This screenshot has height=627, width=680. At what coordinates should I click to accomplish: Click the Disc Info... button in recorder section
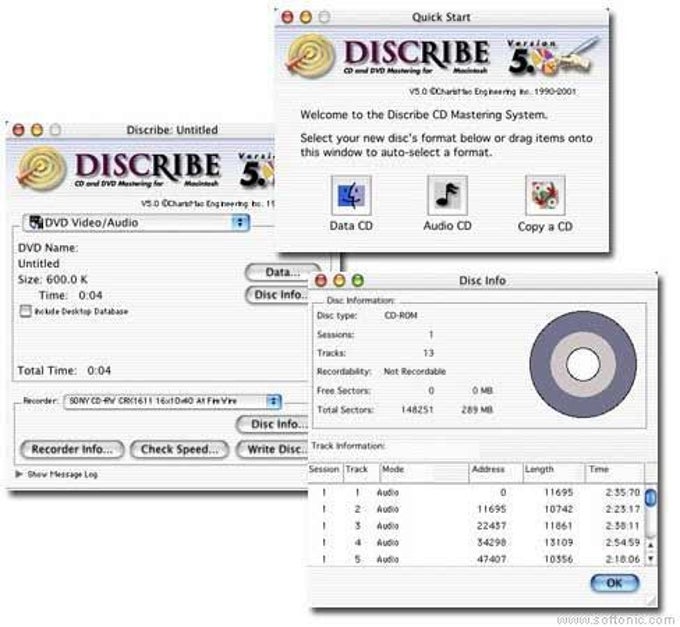[273, 424]
